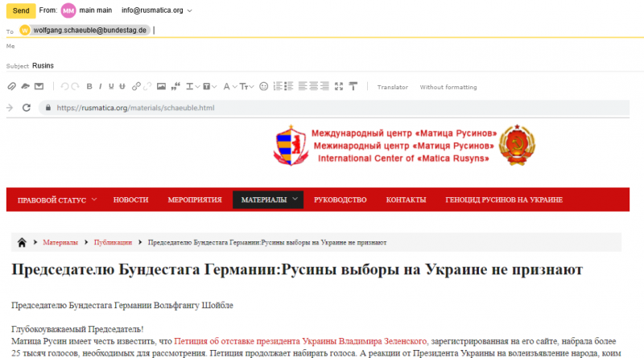Apply blockquote formatting
Viewport: 644px width, 358px height.
175,86
